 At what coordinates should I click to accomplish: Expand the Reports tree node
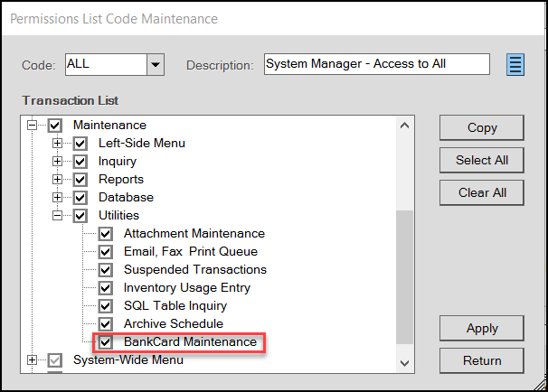pyautogui.click(x=57, y=180)
